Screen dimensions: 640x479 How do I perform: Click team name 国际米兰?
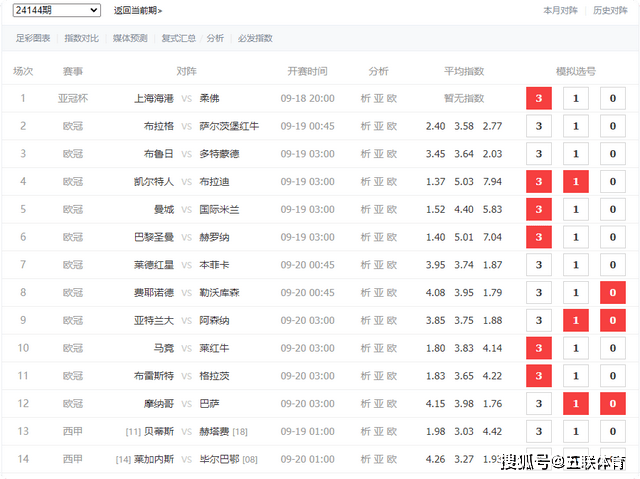coord(219,209)
